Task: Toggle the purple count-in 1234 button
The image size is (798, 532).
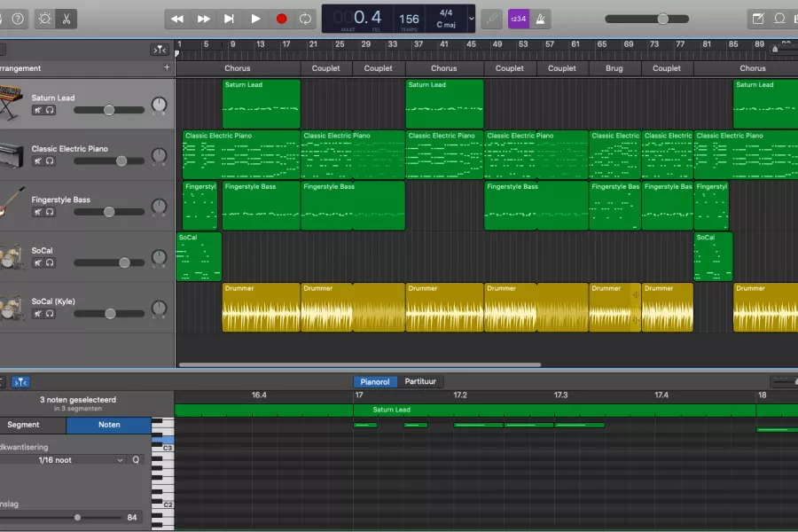Action: point(519,19)
